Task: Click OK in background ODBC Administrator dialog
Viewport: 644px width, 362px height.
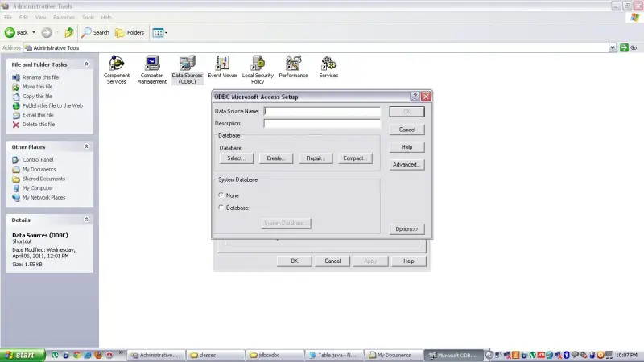Action: point(294,261)
